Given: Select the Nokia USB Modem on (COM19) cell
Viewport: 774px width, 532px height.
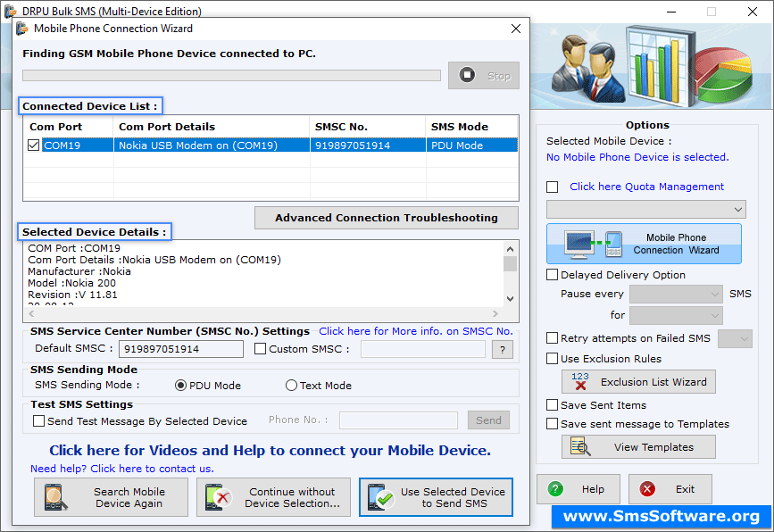Looking at the screenshot, I should 212,145.
